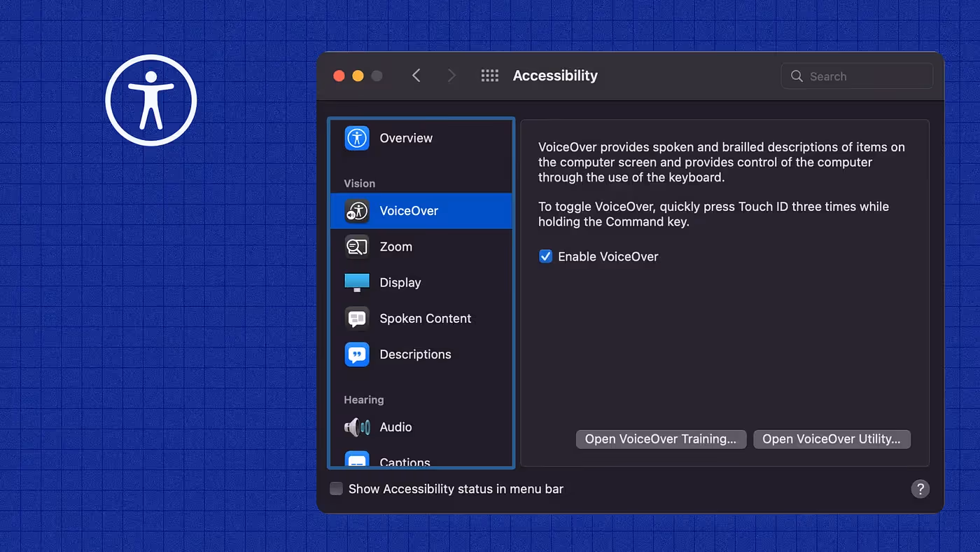Click the Hearing section header
980x552 pixels.
tap(363, 400)
